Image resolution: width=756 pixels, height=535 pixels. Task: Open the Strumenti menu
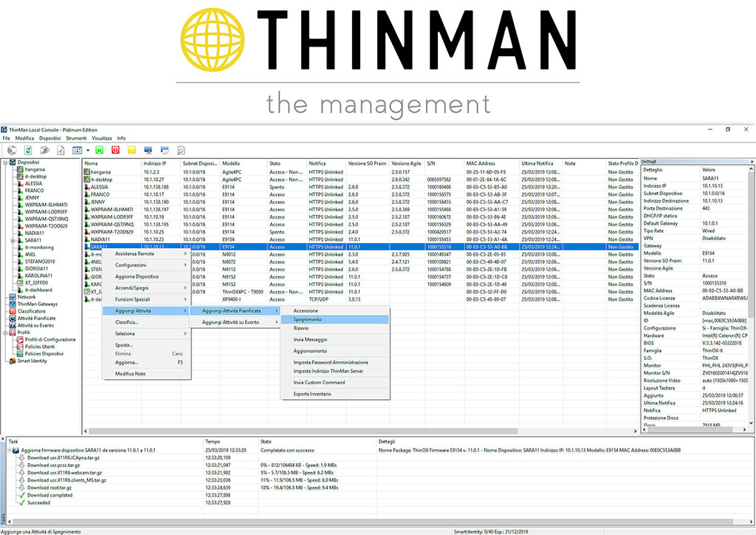click(76, 138)
